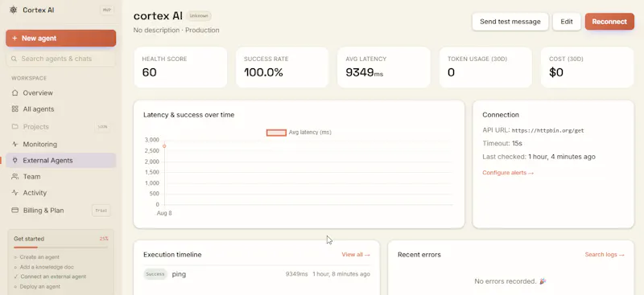Click Search logs in Recent errors
This screenshot has width=644, height=295.
(x=605, y=254)
